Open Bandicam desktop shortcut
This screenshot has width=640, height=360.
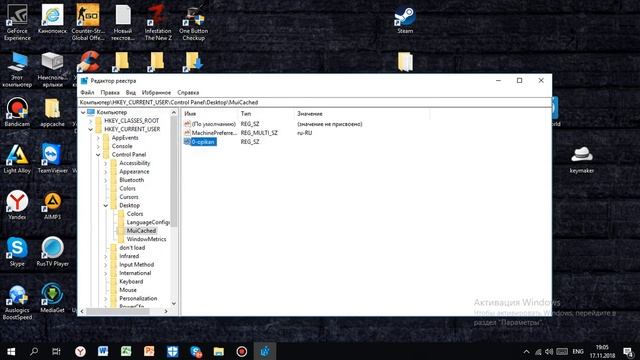coord(17,111)
